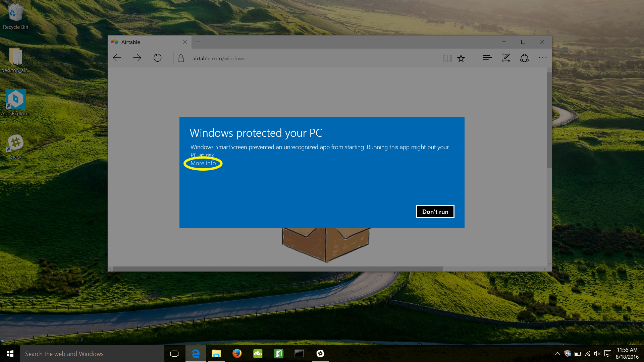Go back using browser back arrow

(x=117, y=58)
